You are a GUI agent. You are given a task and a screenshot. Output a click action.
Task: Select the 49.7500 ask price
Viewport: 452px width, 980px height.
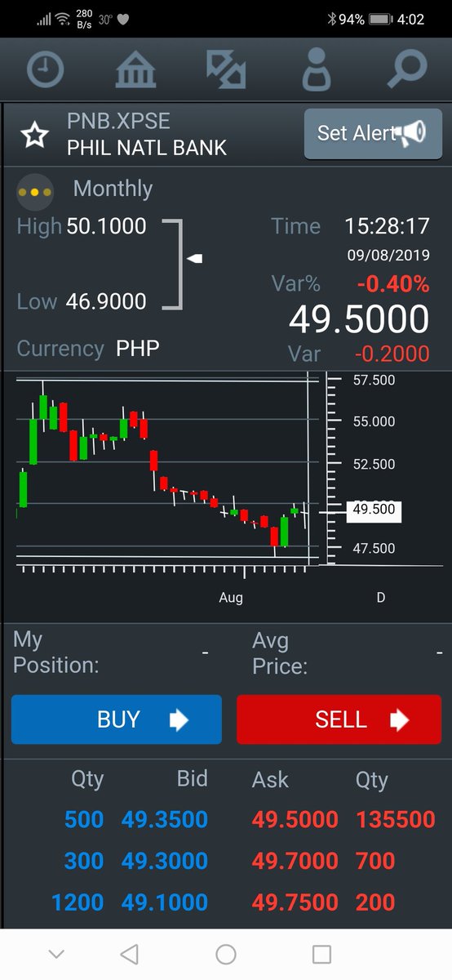(x=295, y=902)
